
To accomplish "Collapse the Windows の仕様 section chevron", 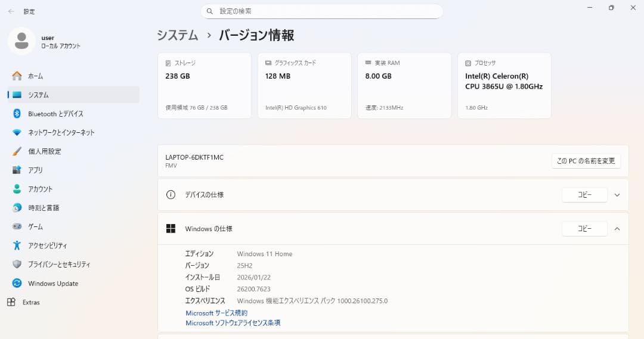I will click(x=617, y=229).
